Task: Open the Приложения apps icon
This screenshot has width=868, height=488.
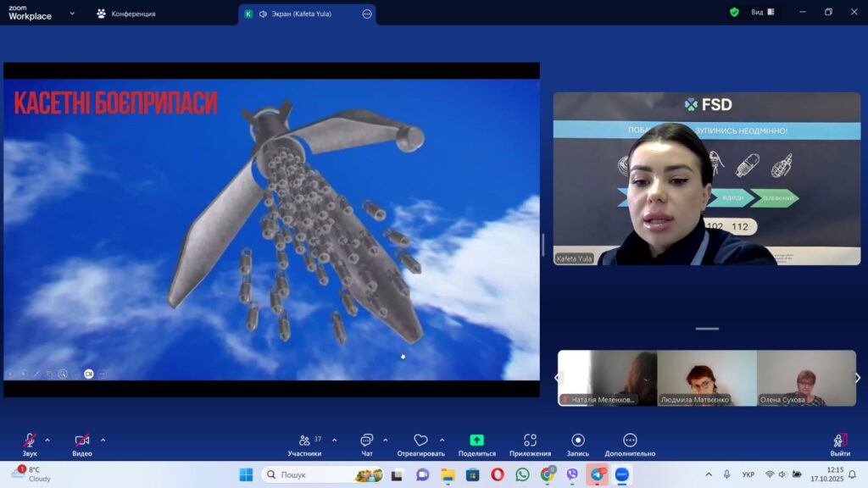Action: 530,441
